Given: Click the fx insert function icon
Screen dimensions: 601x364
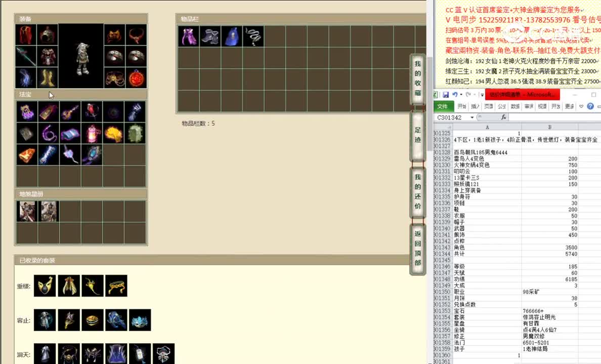Looking at the screenshot, I should pos(503,117).
